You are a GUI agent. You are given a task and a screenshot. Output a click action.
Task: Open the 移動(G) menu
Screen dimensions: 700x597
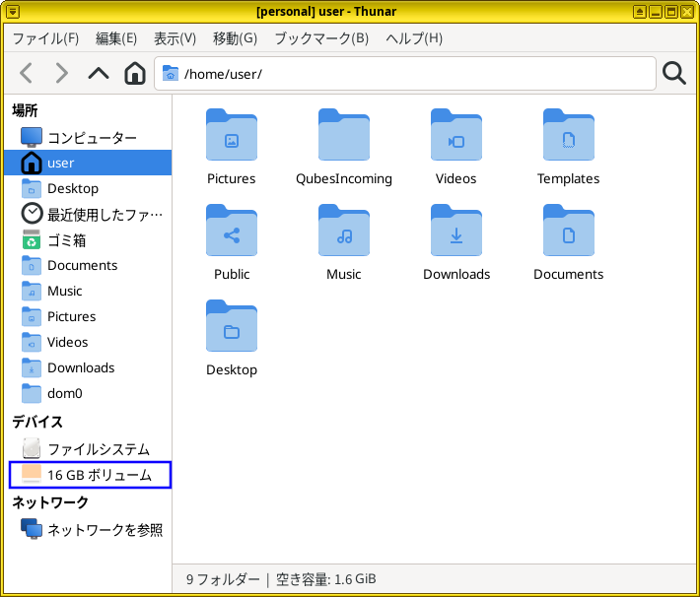[236, 38]
